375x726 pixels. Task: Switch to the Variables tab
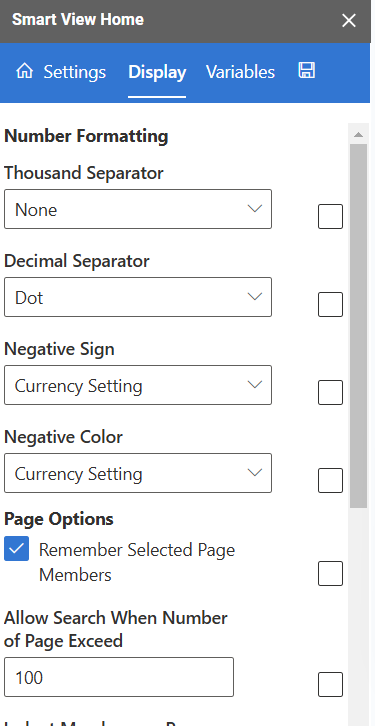coord(240,72)
